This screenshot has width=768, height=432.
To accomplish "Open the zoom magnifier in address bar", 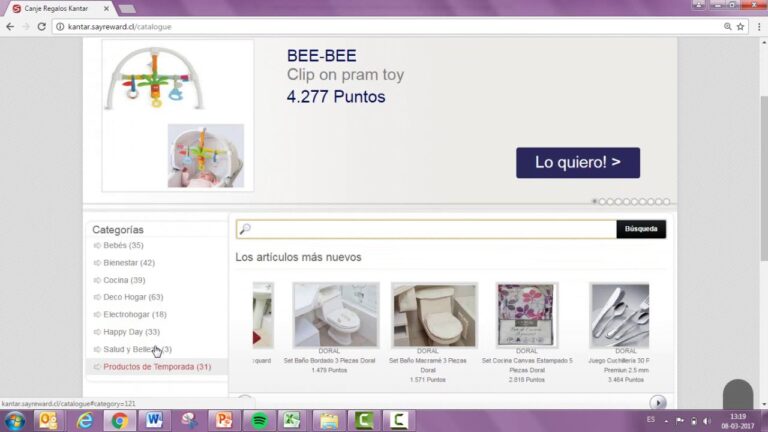I will 728,26.
